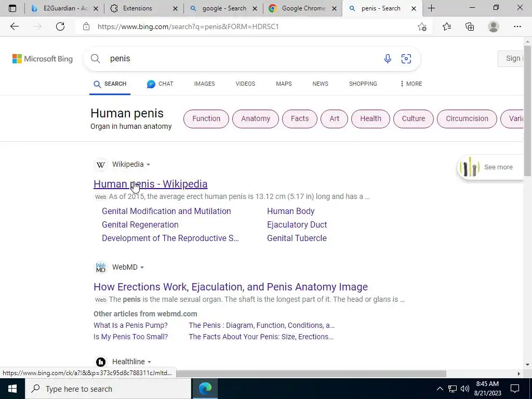The height and width of the screenshot is (399, 532).
Task: Click the Microsoft Bing logo
Action: 43,59
